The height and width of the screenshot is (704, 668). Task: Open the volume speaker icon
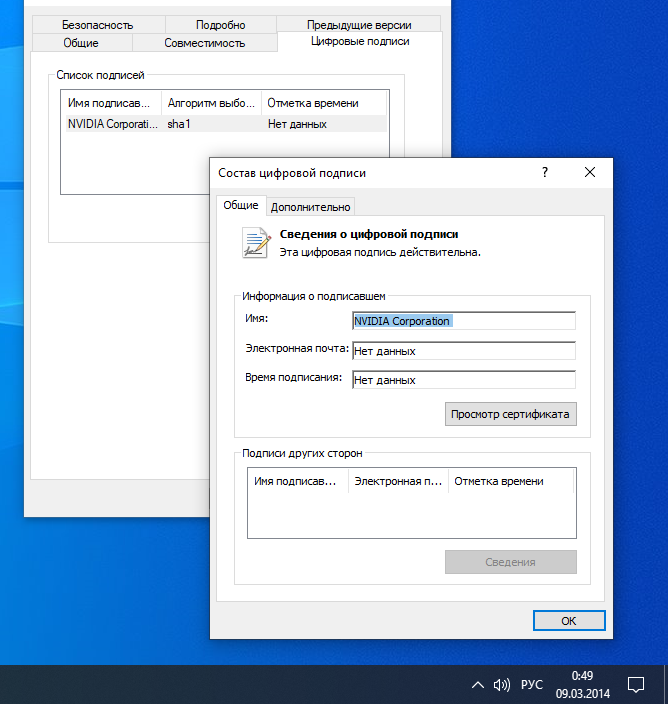[x=501, y=685]
